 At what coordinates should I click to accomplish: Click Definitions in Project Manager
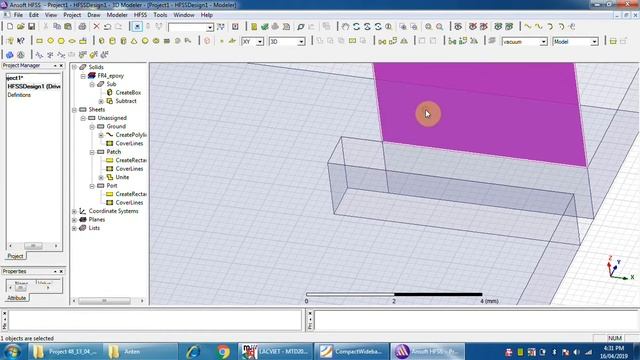[x=19, y=95]
